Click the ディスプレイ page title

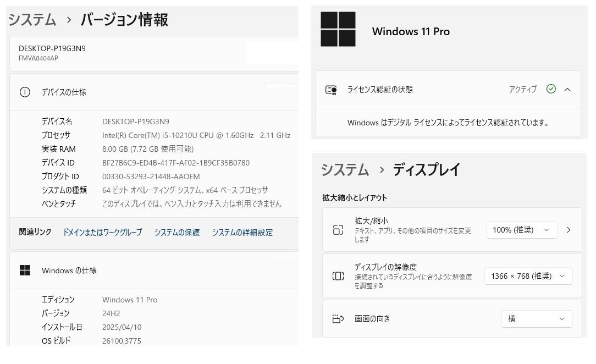coord(427,169)
